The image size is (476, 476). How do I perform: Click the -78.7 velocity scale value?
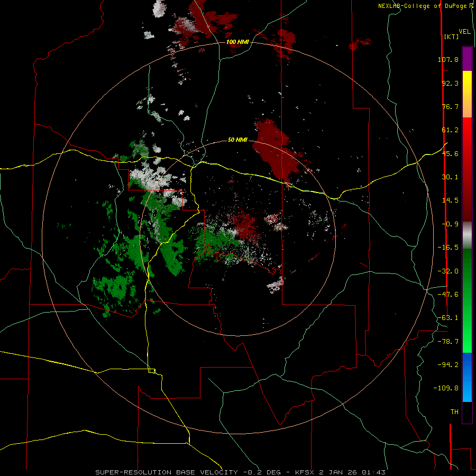tap(448, 342)
